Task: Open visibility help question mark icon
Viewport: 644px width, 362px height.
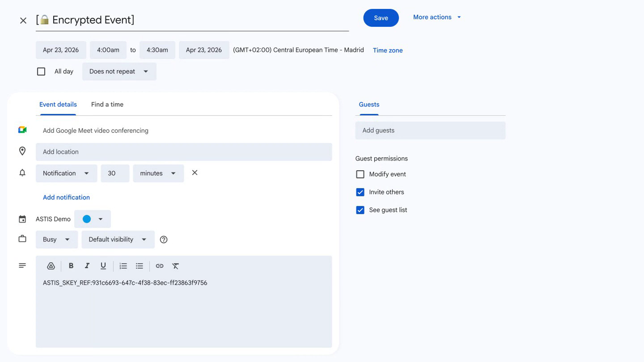Action: (x=164, y=239)
